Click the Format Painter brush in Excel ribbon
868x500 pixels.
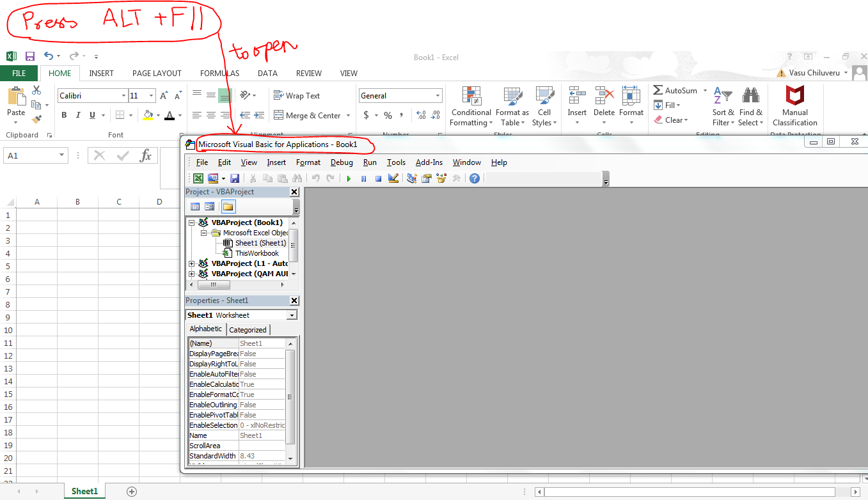coord(36,119)
